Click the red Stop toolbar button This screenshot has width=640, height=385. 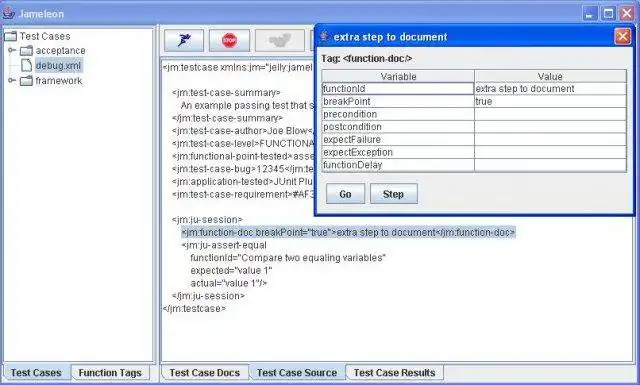coord(229,40)
